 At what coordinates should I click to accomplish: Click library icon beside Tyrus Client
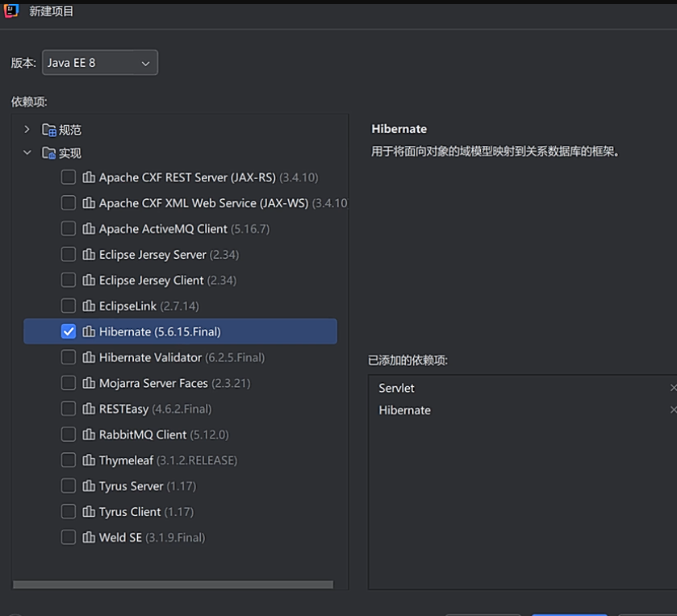point(89,512)
